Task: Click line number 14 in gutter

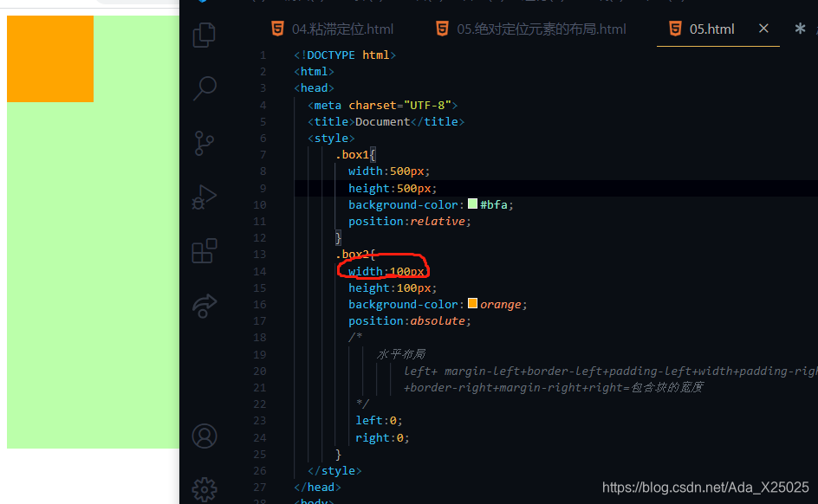Action: pos(260,272)
